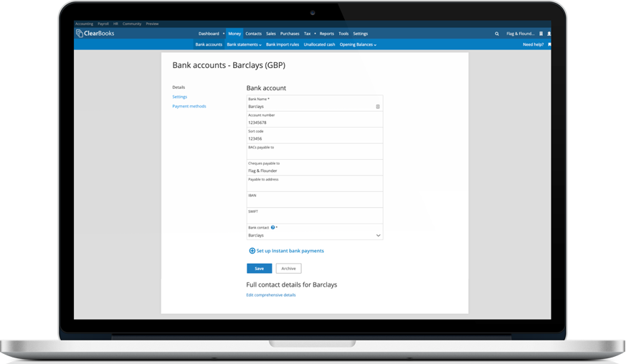Go to the Dashboard menu
The height and width of the screenshot is (364, 626).
tap(209, 34)
